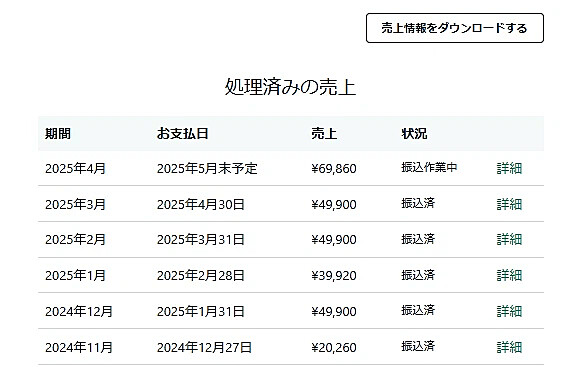Click the ¥20,260 sales amount
The height and width of the screenshot is (367, 580).
[334, 348]
